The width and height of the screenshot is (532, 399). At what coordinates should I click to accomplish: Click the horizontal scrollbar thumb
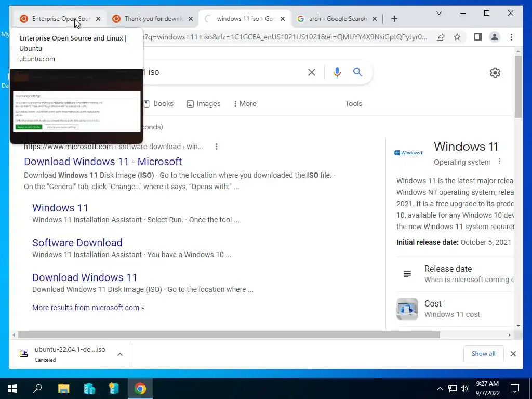click(229, 335)
